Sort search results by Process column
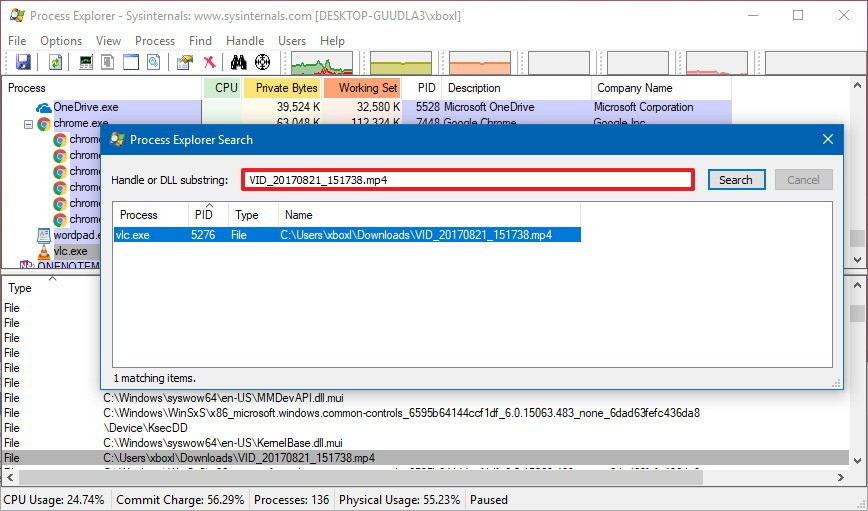 pos(151,215)
